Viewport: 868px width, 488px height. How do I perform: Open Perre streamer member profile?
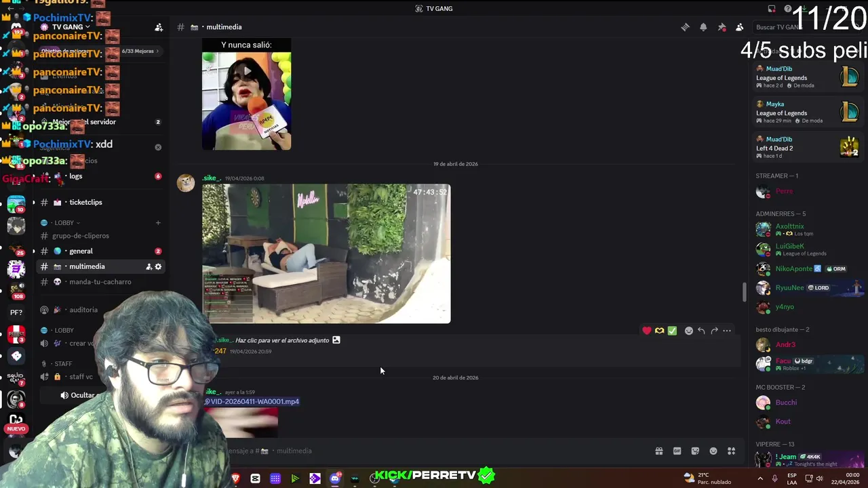coord(807,191)
